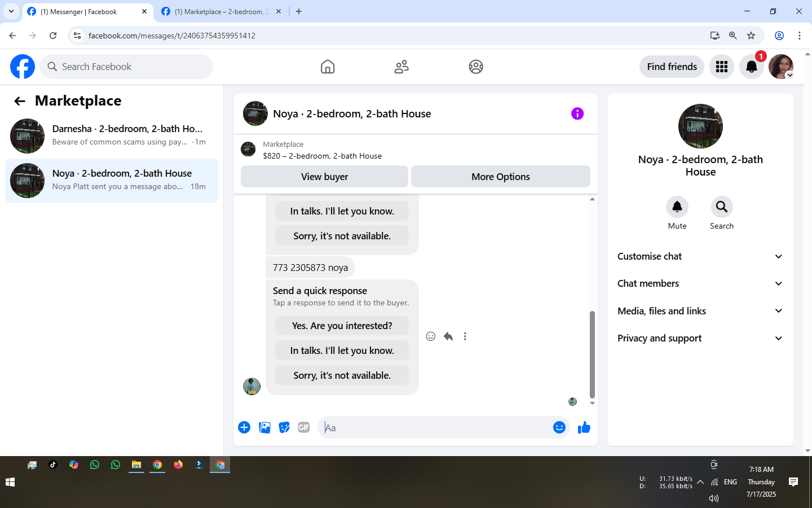The image size is (812, 508).
Task: Open the emoji picker in message box
Action: click(x=559, y=427)
